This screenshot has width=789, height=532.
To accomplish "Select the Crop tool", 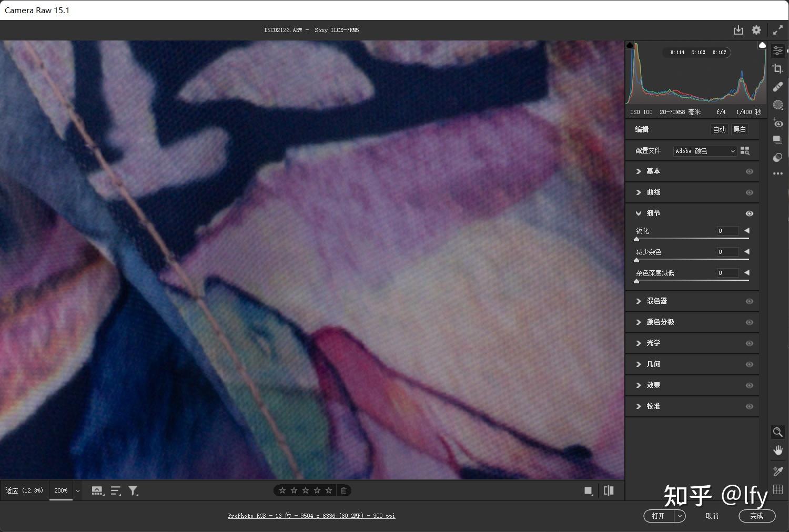I will coord(778,68).
